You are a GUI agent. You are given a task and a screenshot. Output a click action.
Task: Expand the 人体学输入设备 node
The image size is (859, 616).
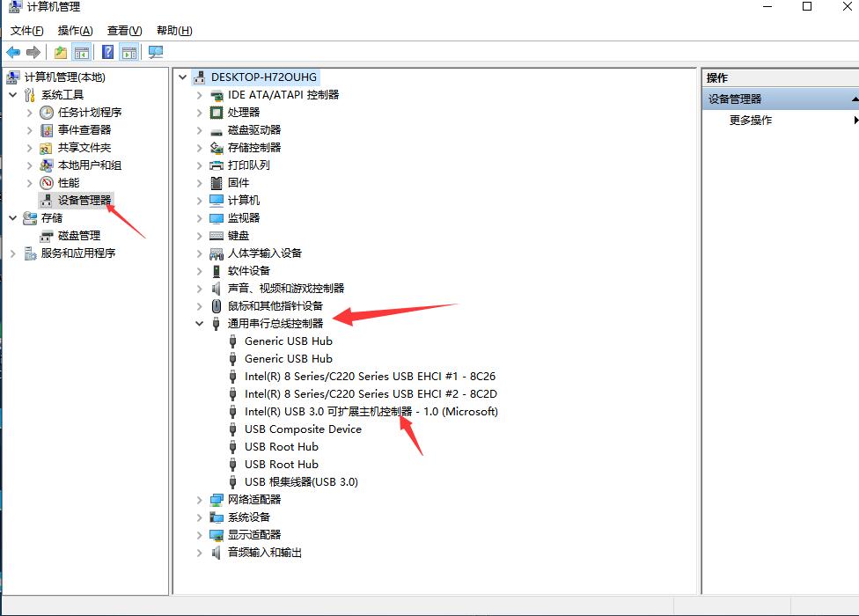click(200, 253)
